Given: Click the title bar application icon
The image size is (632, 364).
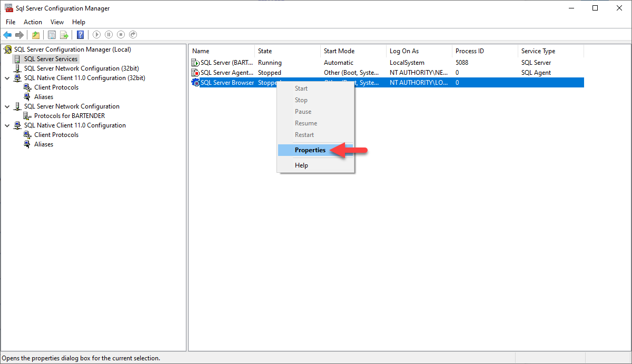Looking at the screenshot, I should [9, 8].
